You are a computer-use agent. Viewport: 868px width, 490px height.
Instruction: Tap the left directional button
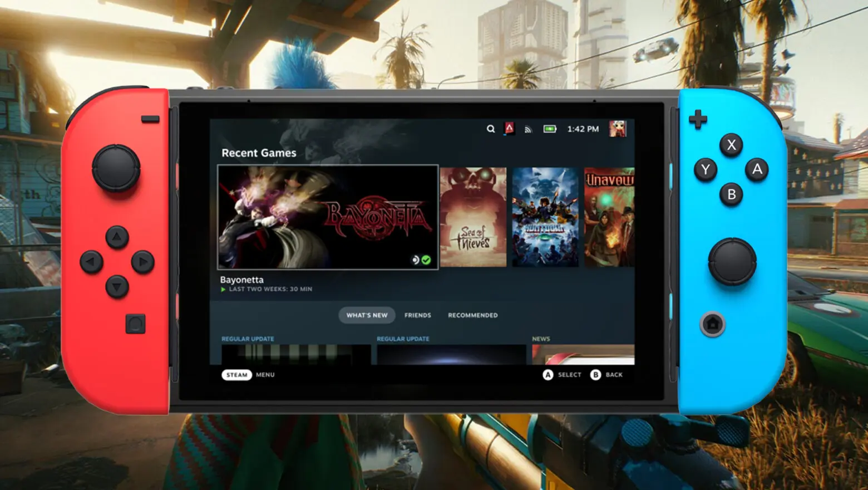tap(91, 261)
